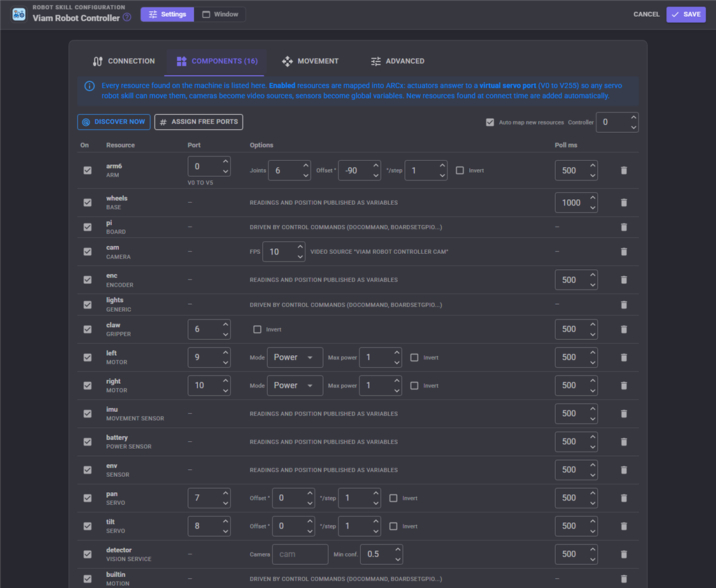Viewport: 716px width, 588px height.
Task: Delete the wheels BASE resource
Action: point(624,203)
